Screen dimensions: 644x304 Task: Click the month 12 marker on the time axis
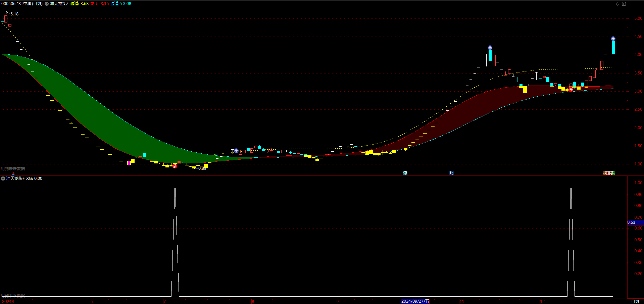click(x=542, y=301)
